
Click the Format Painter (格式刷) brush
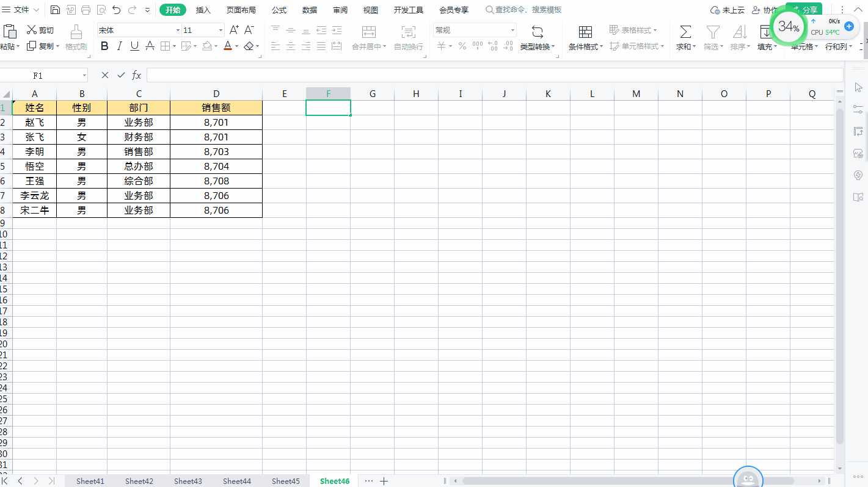[76, 37]
